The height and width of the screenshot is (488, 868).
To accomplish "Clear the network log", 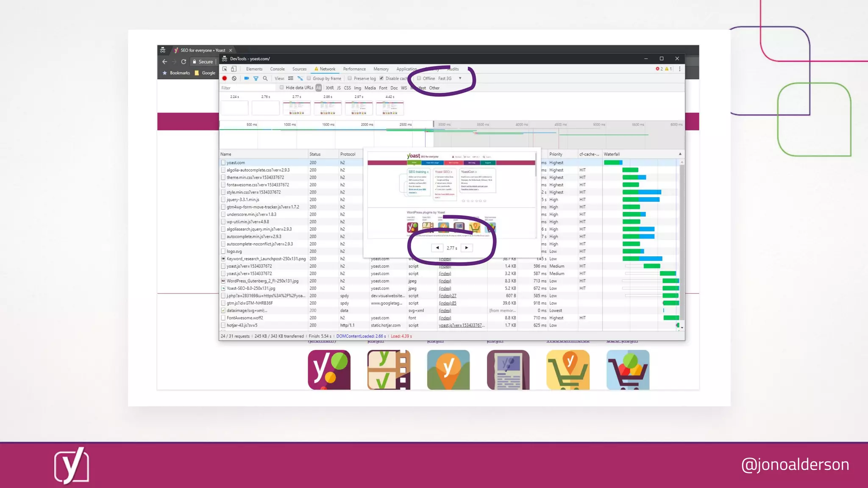I will click(234, 78).
